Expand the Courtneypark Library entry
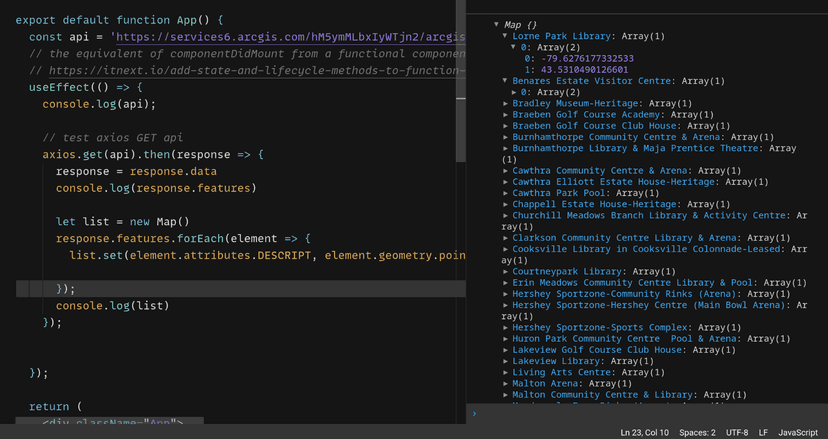 505,271
